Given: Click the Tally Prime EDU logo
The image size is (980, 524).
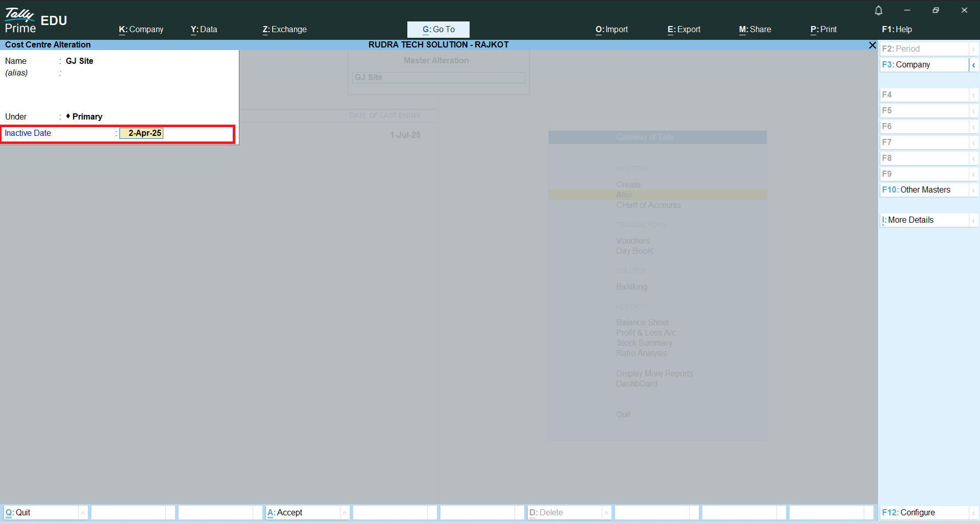Looking at the screenshot, I should coord(36,20).
